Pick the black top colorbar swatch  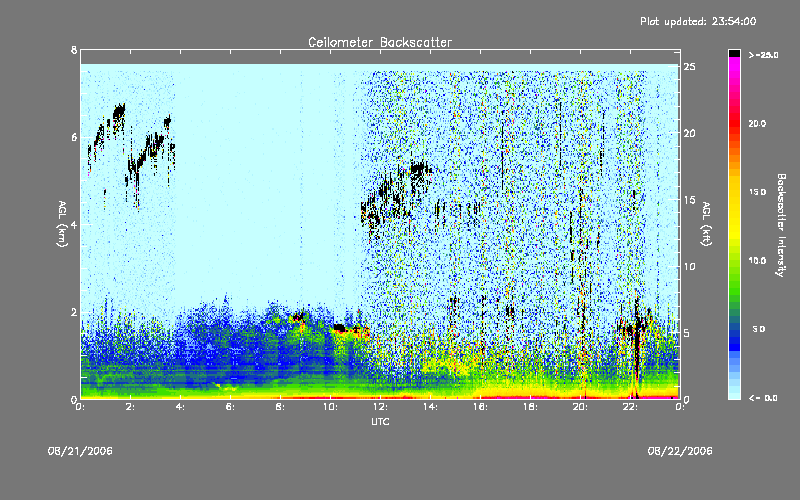point(734,53)
